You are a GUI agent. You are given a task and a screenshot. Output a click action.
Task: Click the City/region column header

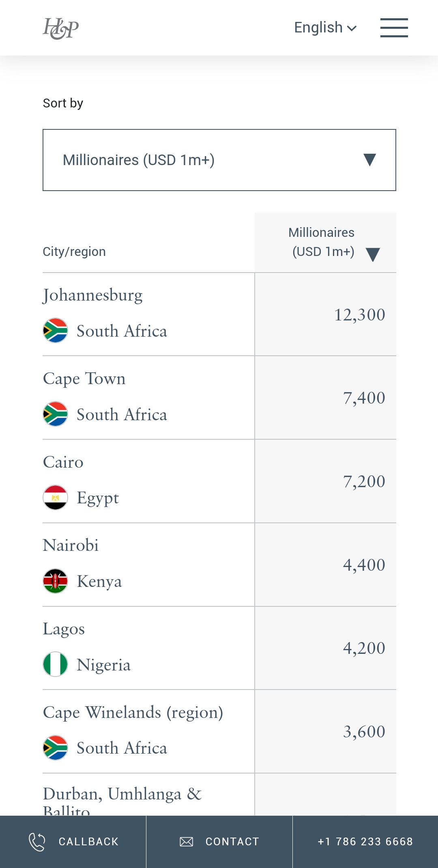coord(74,252)
